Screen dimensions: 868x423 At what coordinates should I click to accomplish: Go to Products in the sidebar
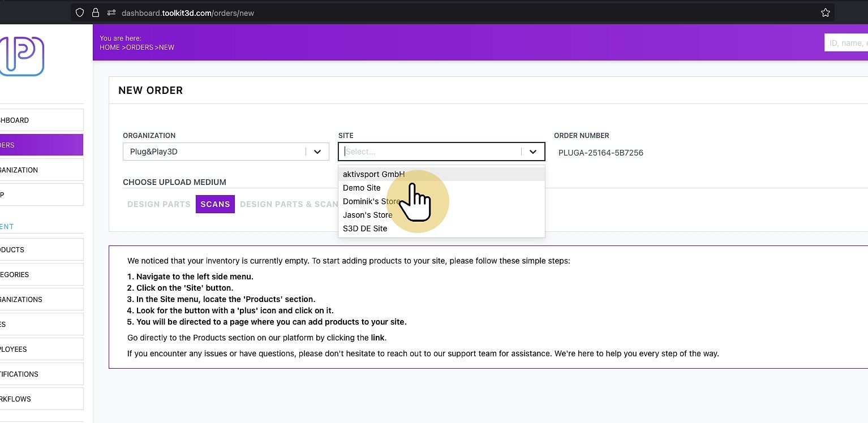click(x=41, y=249)
